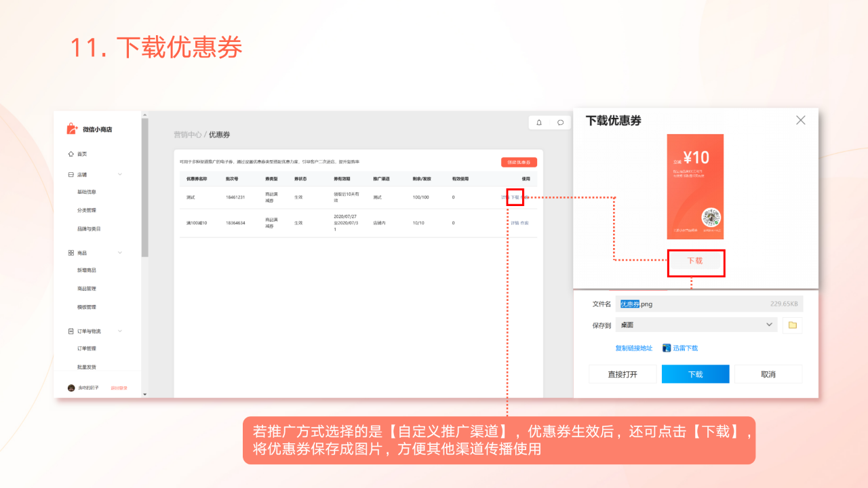Click 详情 for the 满100减10 coupon
Viewport: 868px width, 488px height.
point(515,223)
